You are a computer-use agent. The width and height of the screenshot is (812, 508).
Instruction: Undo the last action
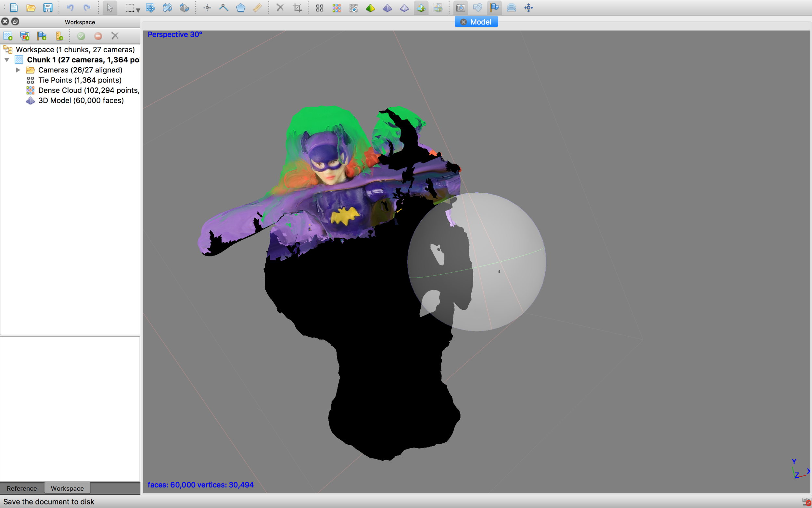click(x=70, y=8)
